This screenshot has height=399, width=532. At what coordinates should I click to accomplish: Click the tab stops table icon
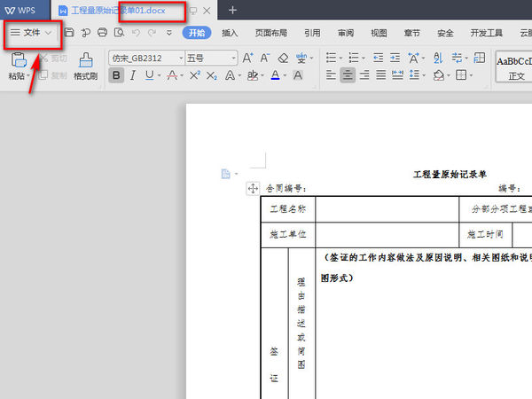[x=479, y=58]
